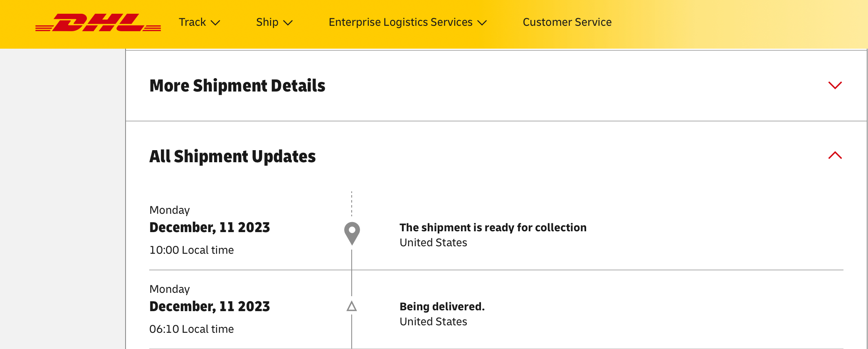Select 'The shipment is ready for collection' status
The height and width of the screenshot is (349, 868).
coord(493,228)
